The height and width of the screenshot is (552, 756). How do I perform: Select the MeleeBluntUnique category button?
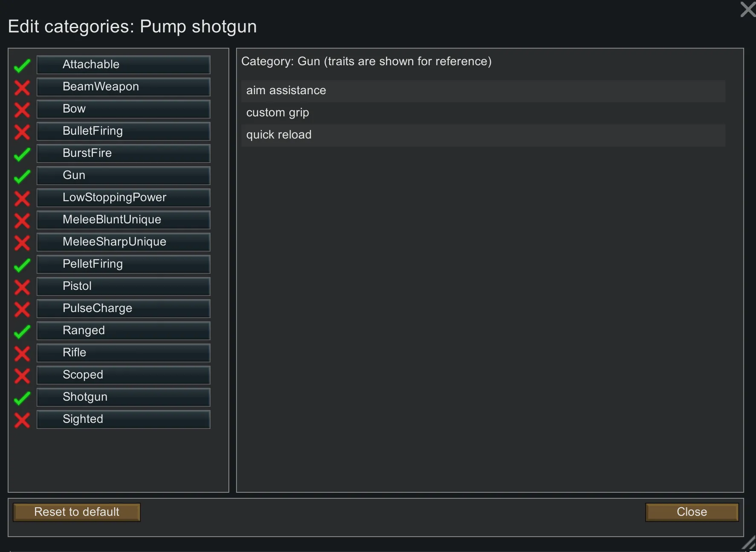pos(123,220)
